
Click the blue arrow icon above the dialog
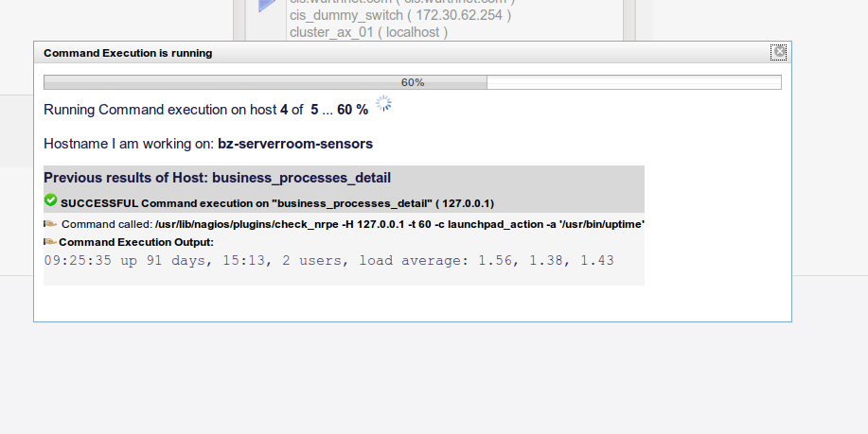click(267, 6)
